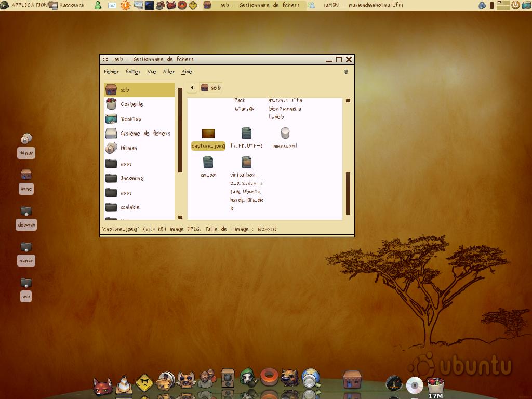This screenshot has height=399, width=532.
Task: Open the Aller menu
Action: 169,72
